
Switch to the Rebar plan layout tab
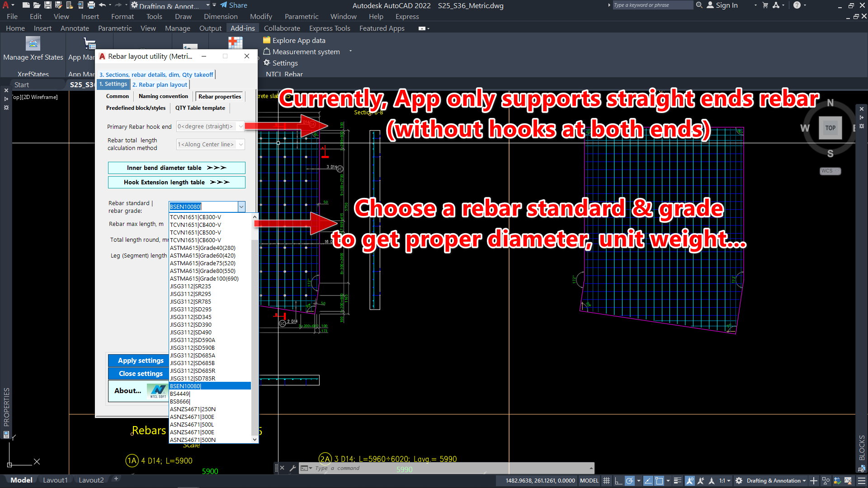point(160,84)
